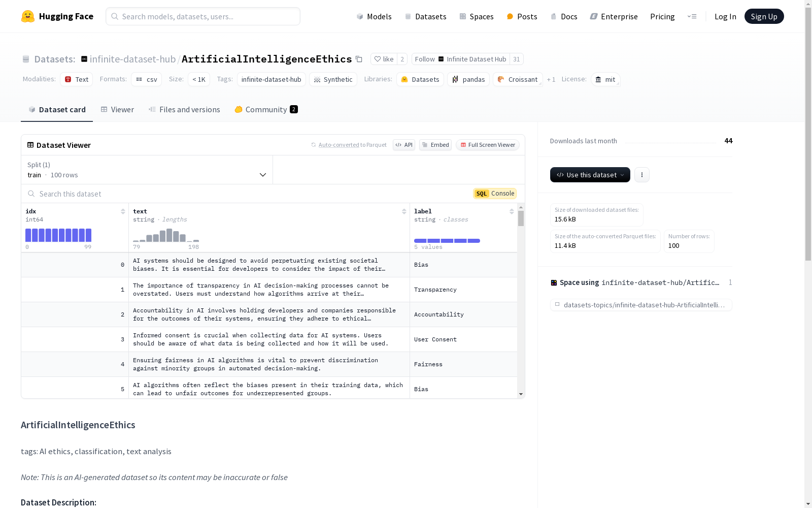Sort the label column
Viewport: 812px width, 508px height.
[x=512, y=211]
